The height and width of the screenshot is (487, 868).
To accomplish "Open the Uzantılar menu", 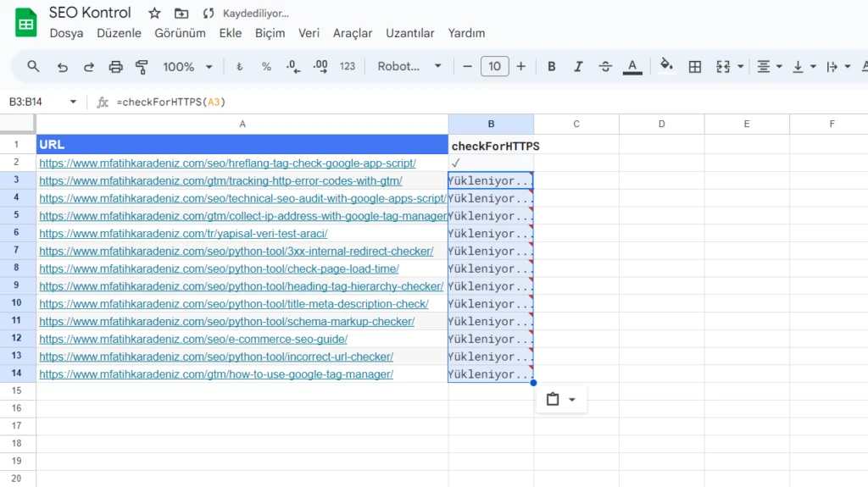I will pos(409,33).
